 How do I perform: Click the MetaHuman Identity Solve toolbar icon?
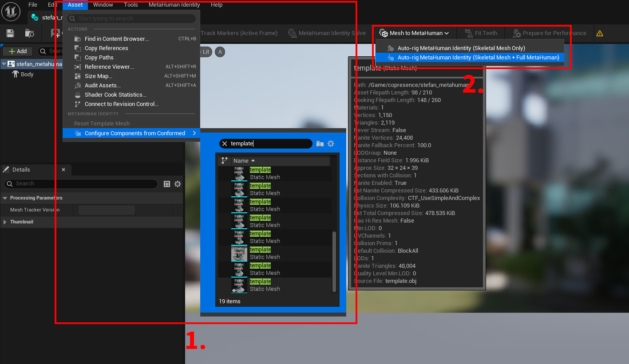(292, 33)
